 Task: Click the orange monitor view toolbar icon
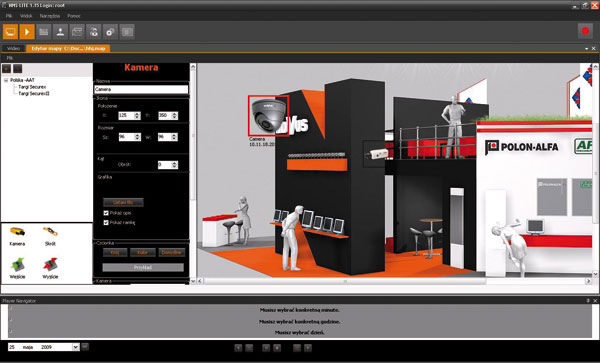point(10,32)
